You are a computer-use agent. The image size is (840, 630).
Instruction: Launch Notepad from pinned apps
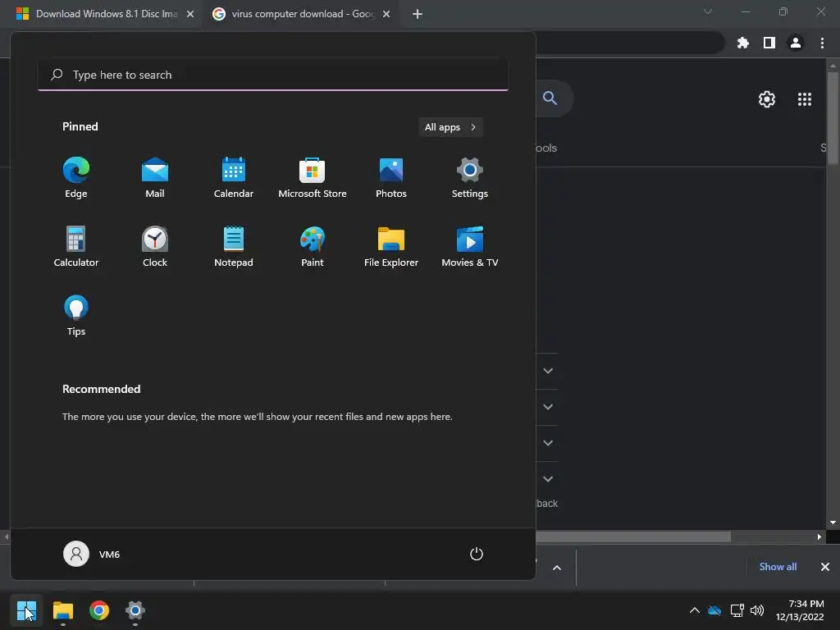[234, 246]
